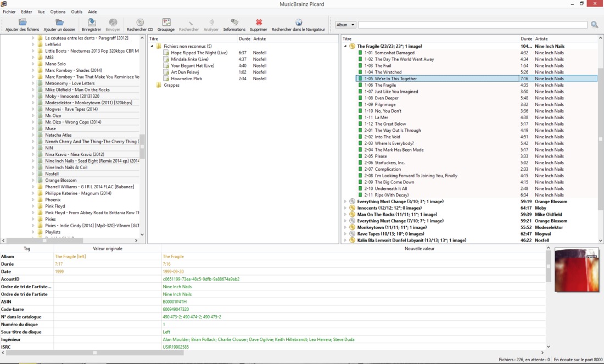The width and height of the screenshot is (604, 364).
Task: Open the Outils menu
Action: tap(77, 12)
